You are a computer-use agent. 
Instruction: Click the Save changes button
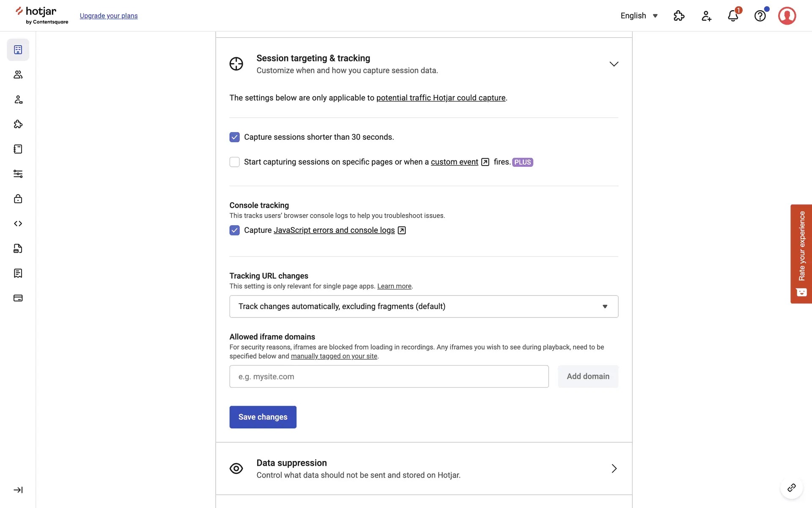pos(263,417)
